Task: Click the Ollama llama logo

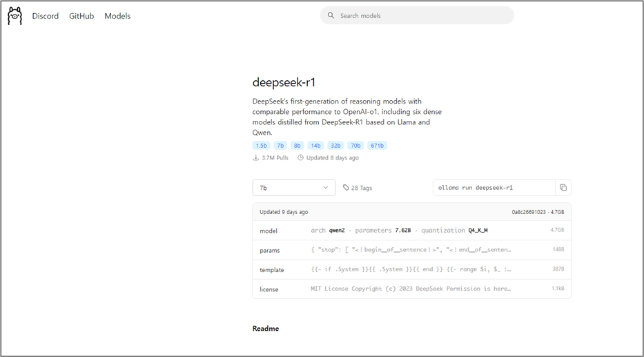Action: [14, 16]
